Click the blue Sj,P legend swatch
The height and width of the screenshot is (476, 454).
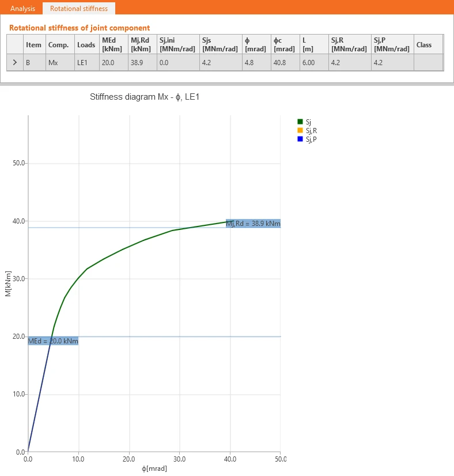click(x=300, y=139)
